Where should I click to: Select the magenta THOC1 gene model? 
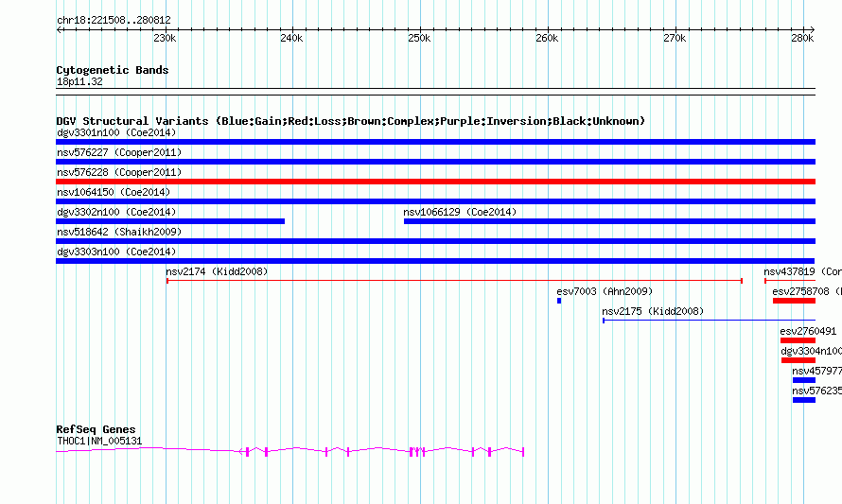click(290, 451)
